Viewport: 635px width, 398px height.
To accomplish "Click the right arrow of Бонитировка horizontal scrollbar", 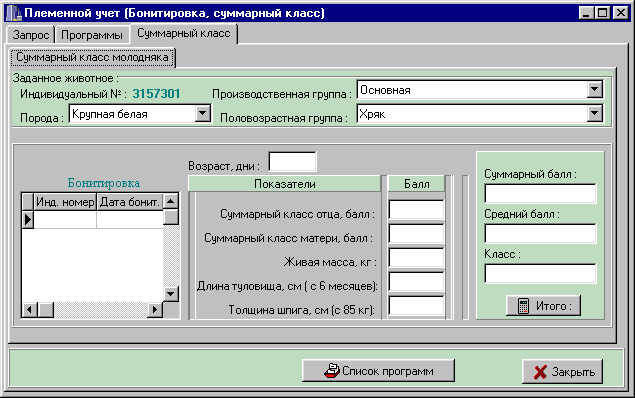I will [155, 310].
